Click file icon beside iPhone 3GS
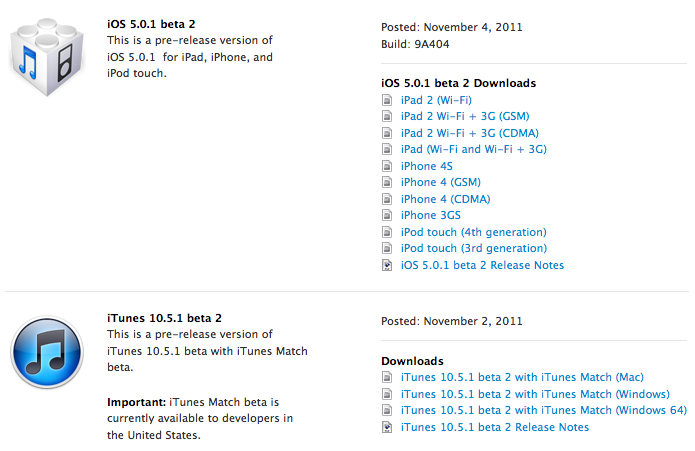 tap(388, 215)
